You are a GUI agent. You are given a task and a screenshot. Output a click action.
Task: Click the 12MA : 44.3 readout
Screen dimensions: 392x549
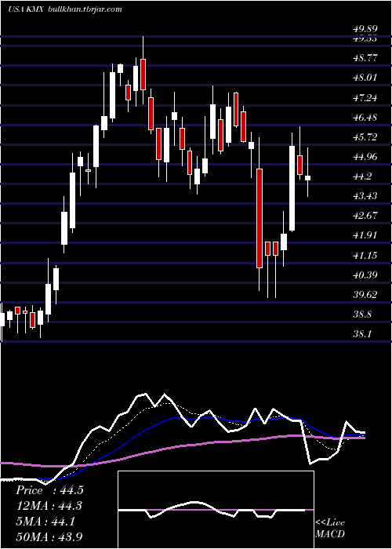(49, 506)
